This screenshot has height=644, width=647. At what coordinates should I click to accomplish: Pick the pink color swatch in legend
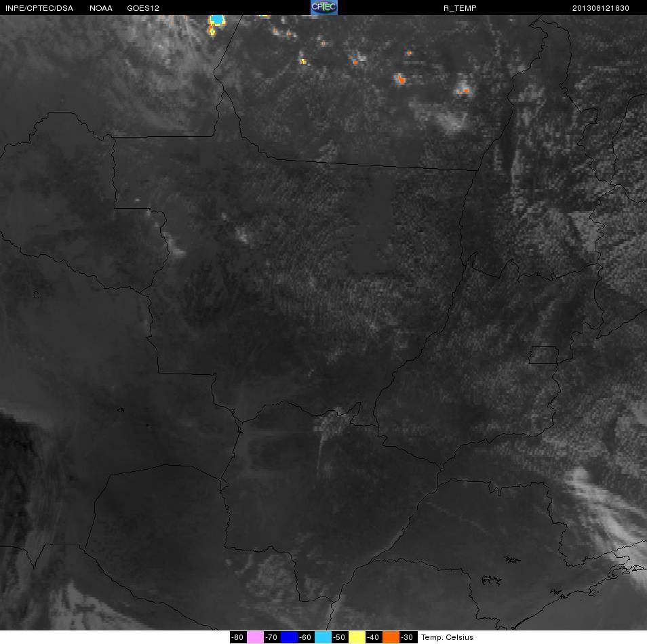[x=256, y=637]
